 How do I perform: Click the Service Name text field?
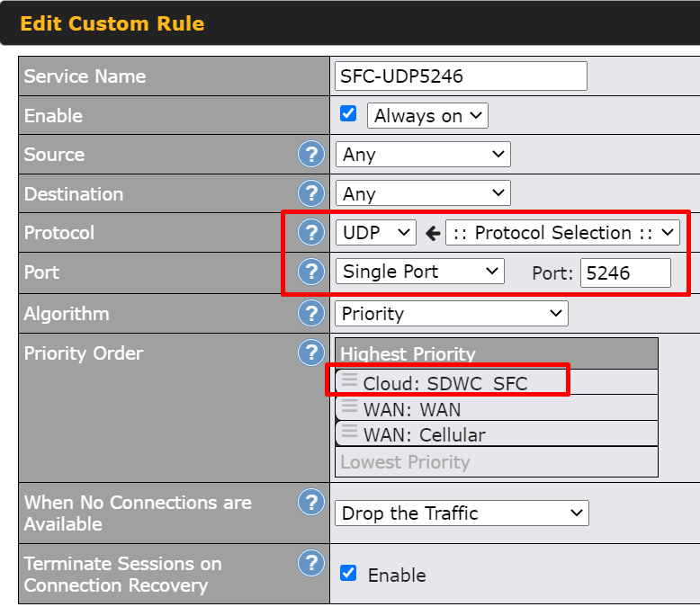coord(461,76)
